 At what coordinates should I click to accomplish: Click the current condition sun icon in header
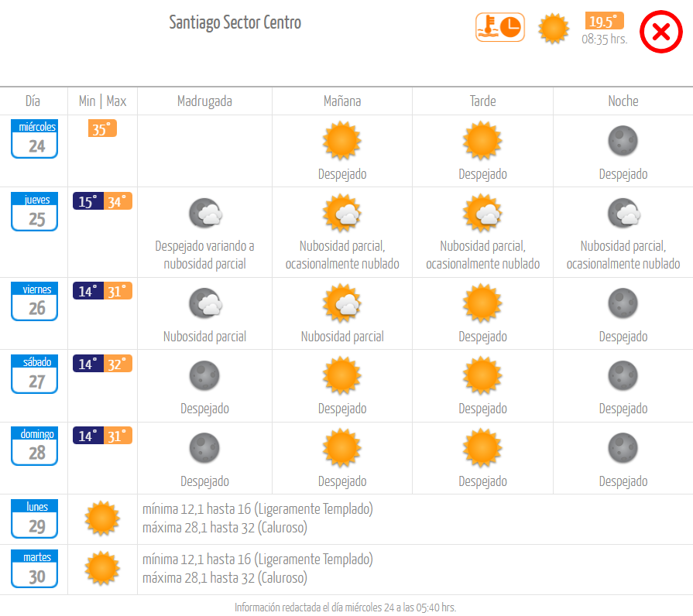tap(554, 29)
